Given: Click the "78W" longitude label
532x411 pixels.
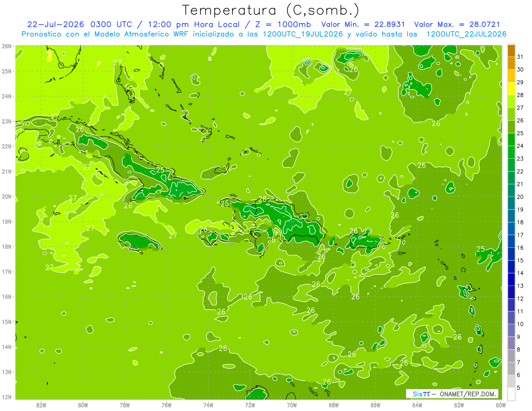Looking at the screenshot, I should [x=125, y=405].
